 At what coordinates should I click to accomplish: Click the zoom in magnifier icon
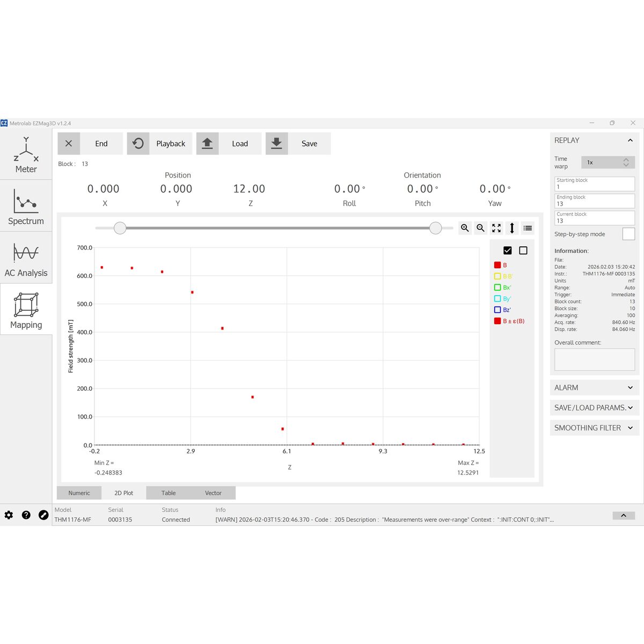(465, 228)
